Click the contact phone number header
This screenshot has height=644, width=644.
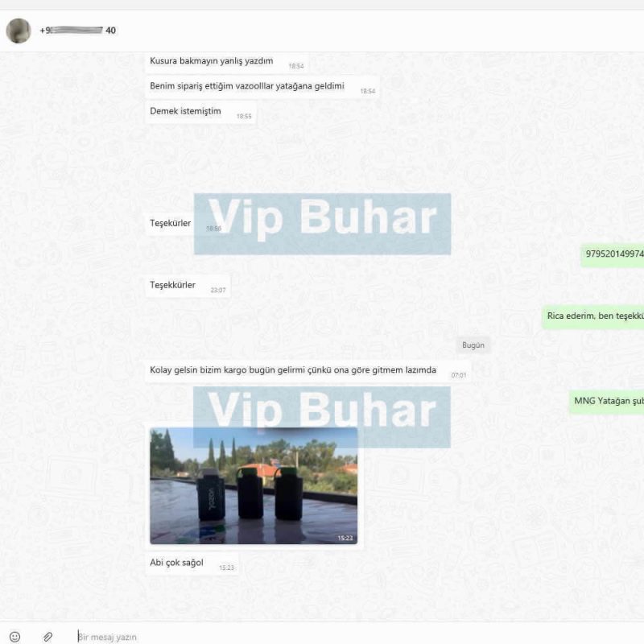[77, 31]
